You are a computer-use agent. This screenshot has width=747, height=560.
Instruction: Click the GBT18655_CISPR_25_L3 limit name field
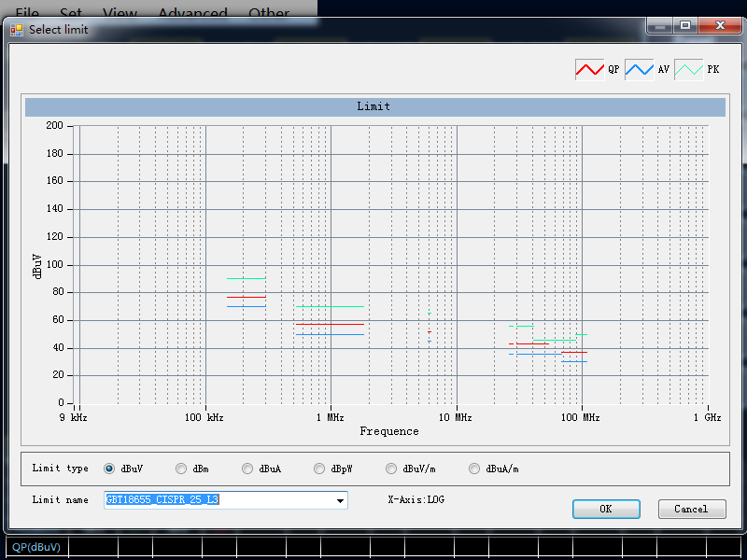coord(219,500)
